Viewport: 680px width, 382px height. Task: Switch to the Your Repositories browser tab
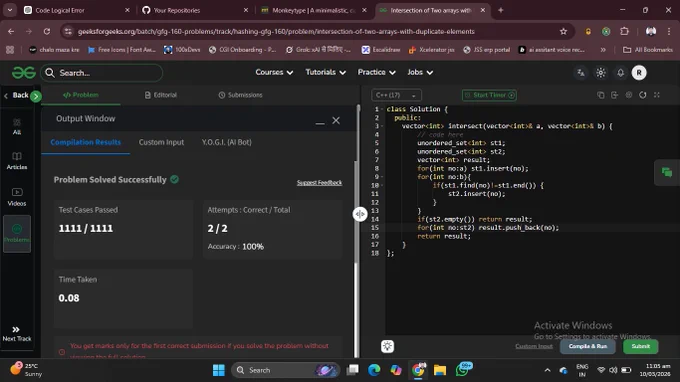pos(196,10)
